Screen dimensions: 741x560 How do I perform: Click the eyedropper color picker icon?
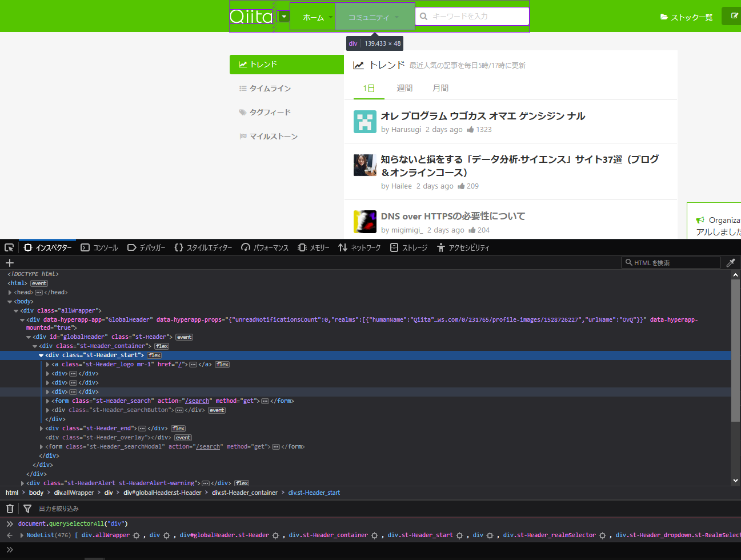(x=731, y=262)
